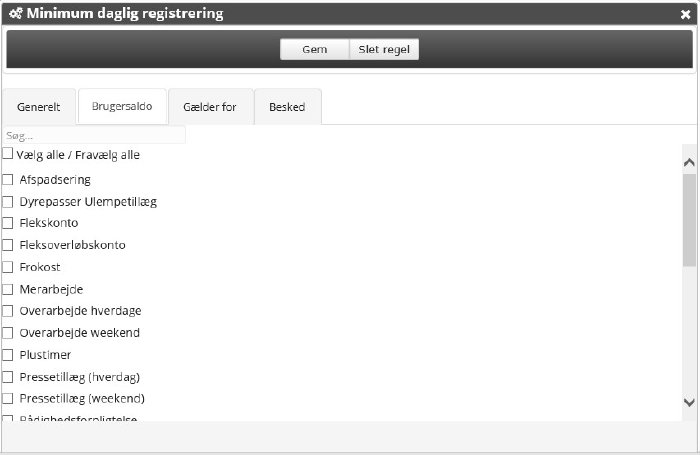700x455 pixels.
Task: Select the Brugersaldo tab
Action: click(x=122, y=106)
